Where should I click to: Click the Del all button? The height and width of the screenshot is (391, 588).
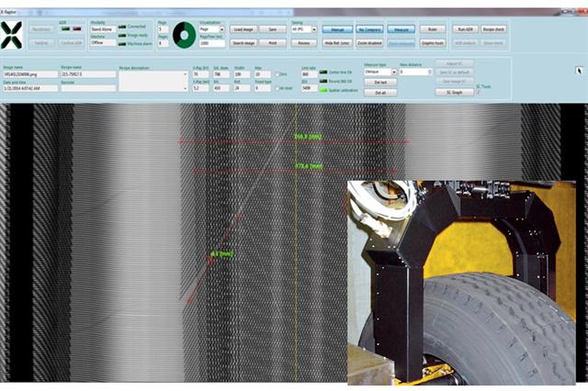tap(380, 93)
